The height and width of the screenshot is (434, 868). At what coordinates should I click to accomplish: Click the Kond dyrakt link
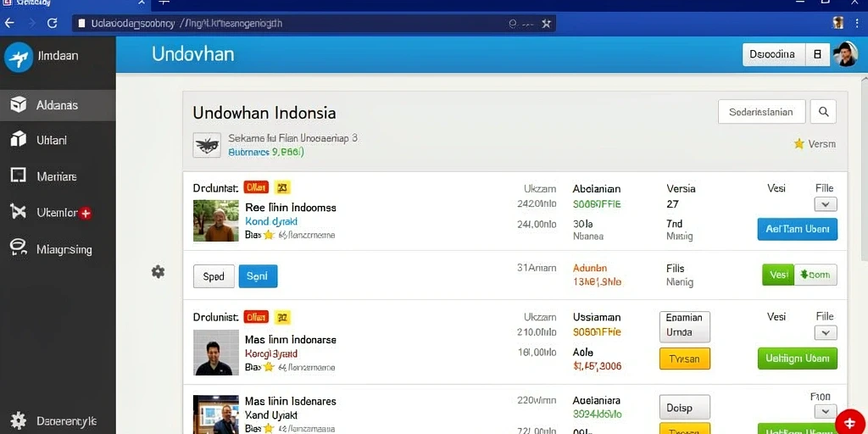[x=271, y=221]
